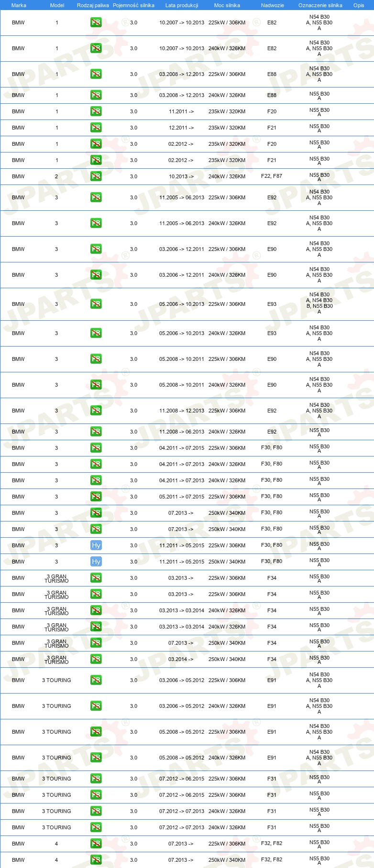
Task: Select model '4' in 225kW F32 row
Action: point(56,844)
